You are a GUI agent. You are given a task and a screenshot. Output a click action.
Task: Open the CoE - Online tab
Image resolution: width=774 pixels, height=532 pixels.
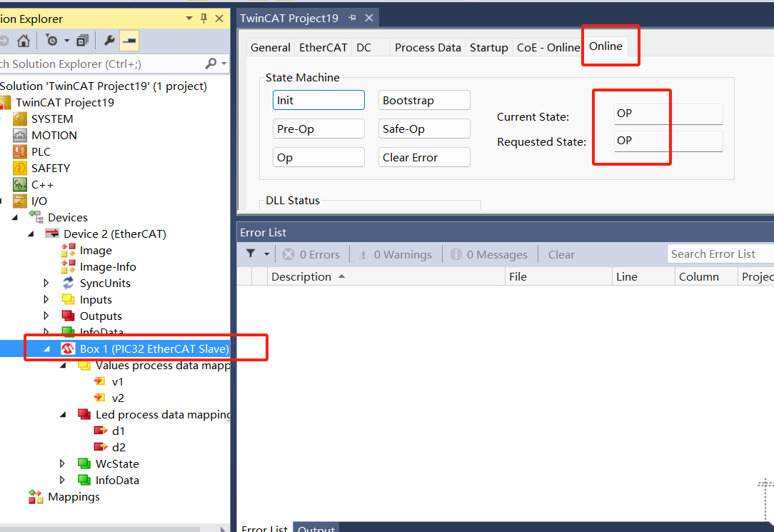[x=548, y=47]
